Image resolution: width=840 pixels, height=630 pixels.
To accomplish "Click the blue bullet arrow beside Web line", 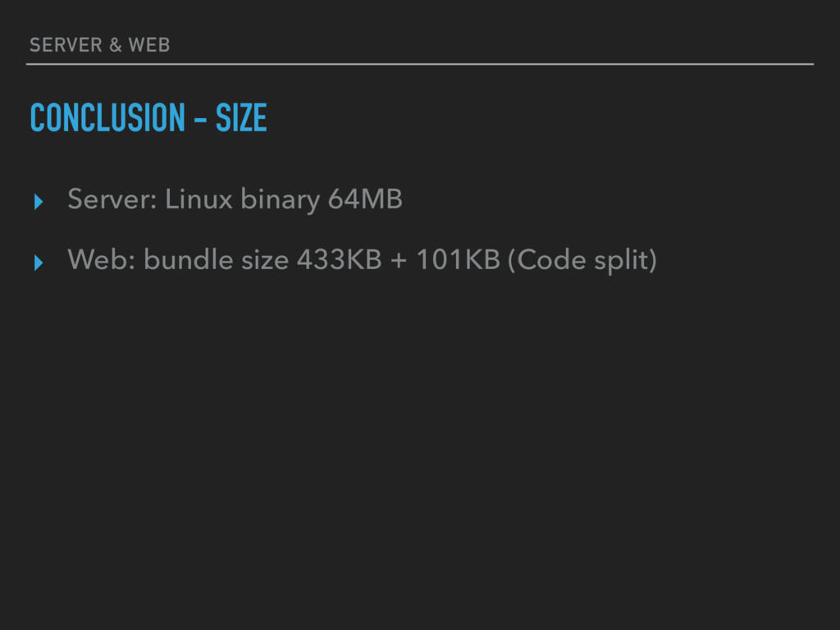I will (x=38, y=262).
